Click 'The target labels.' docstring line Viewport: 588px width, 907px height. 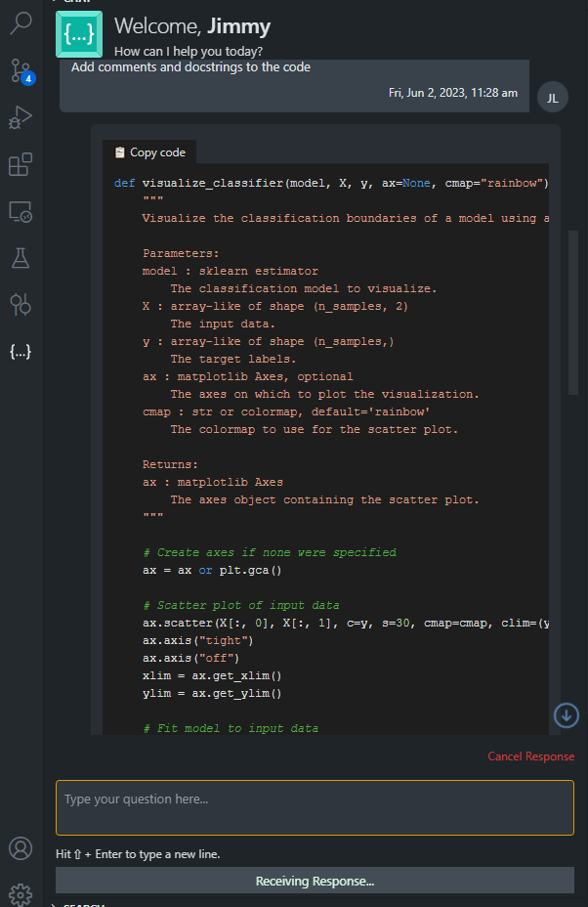(x=233, y=359)
